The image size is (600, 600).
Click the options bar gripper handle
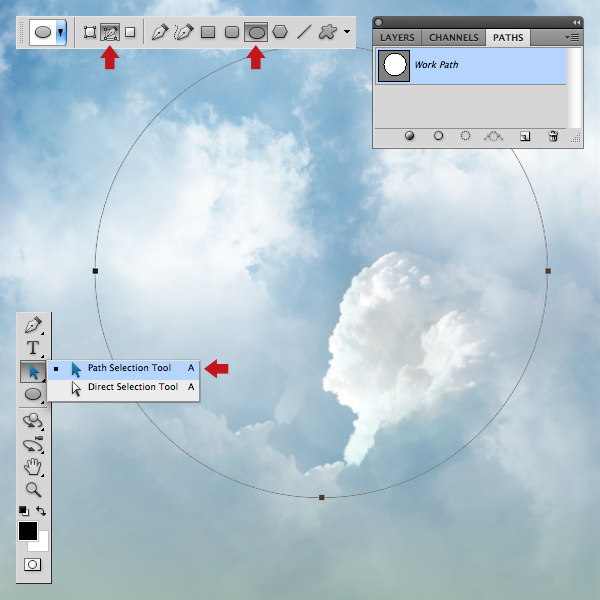click(x=22, y=33)
